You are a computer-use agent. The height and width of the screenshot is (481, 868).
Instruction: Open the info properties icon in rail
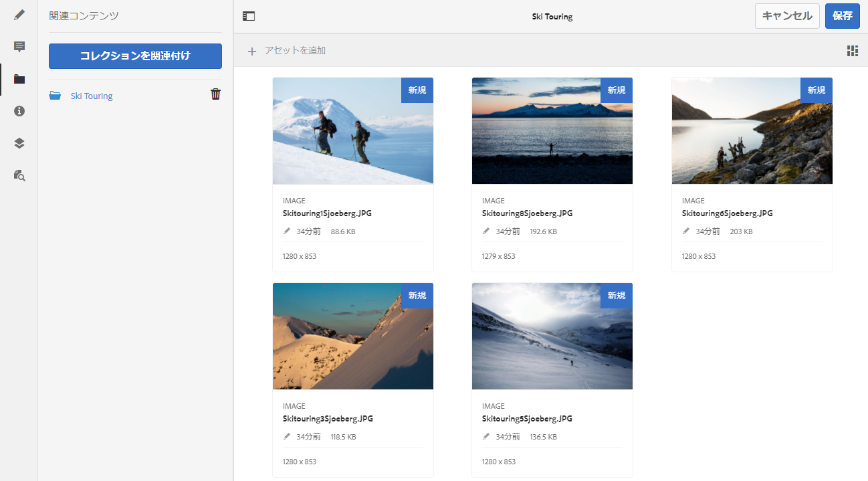[x=19, y=111]
